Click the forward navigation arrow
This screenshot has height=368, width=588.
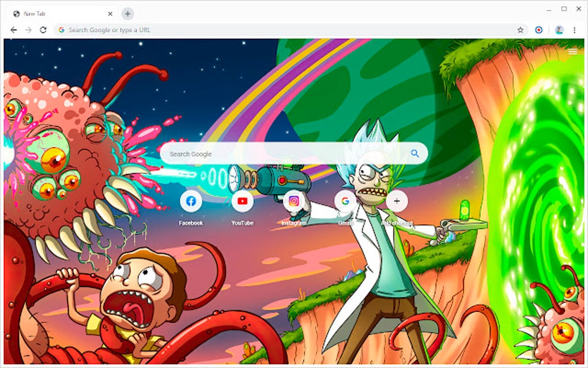click(28, 30)
